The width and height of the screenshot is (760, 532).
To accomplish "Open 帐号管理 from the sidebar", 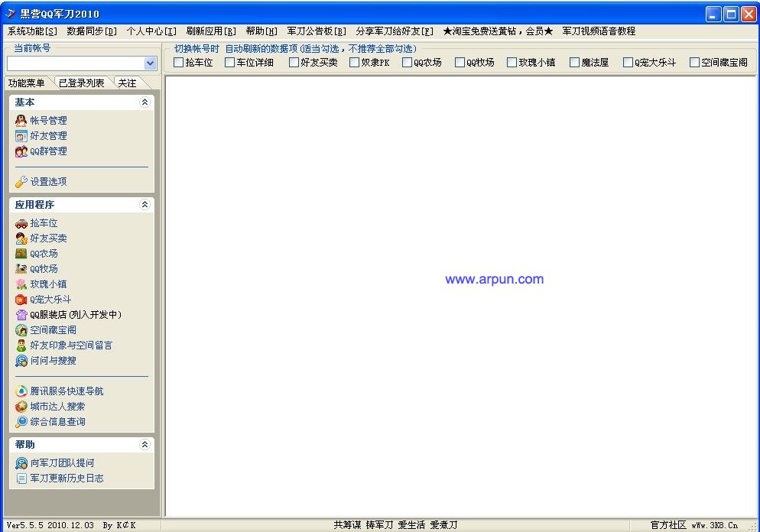I will [x=48, y=121].
